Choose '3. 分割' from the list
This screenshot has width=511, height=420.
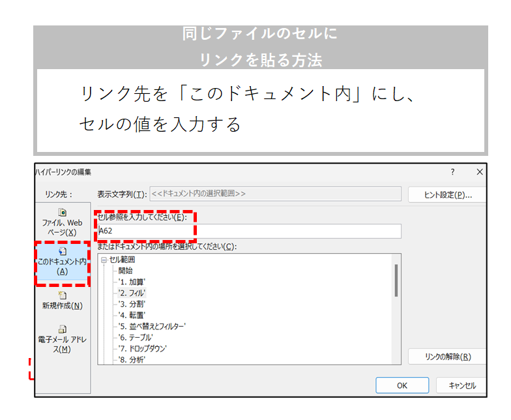(132, 304)
